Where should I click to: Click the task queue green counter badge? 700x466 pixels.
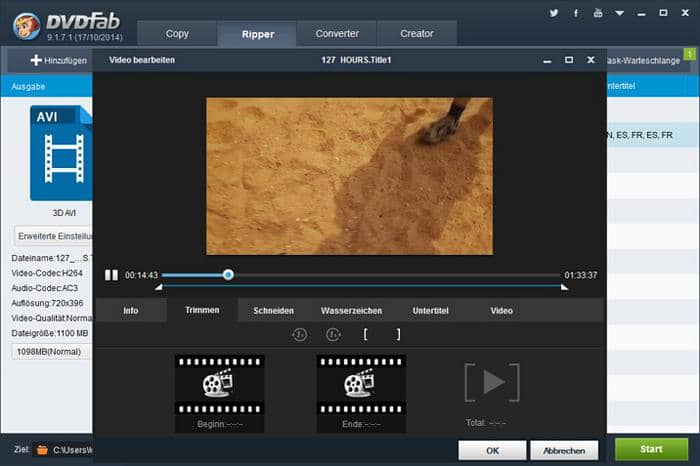click(x=690, y=54)
